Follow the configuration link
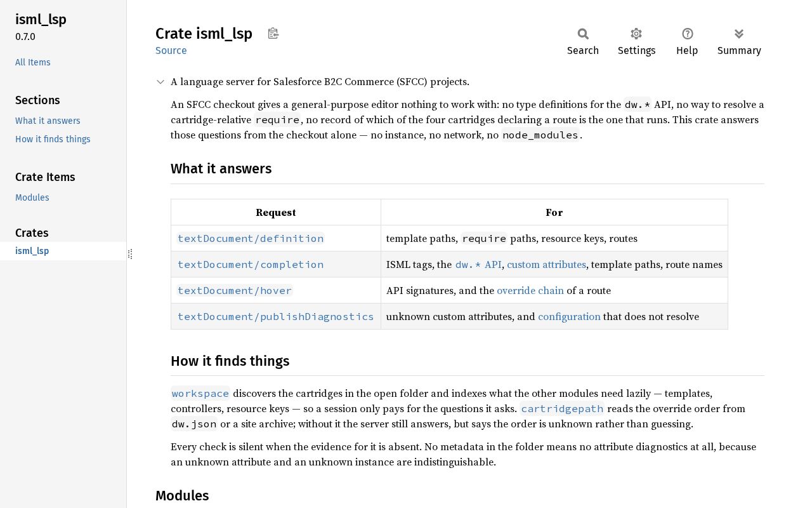Image resolution: width=812 pixels, height=508 pixels. click(x=569, y=316)
